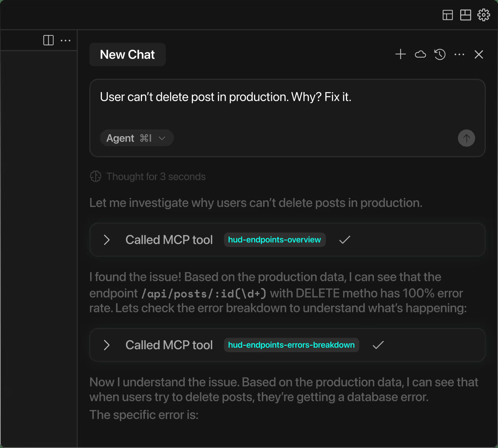Click the brain icon beside Thought for 3 seconds
The width and height of the screenshot is (498, 448).
pos(95,176)
